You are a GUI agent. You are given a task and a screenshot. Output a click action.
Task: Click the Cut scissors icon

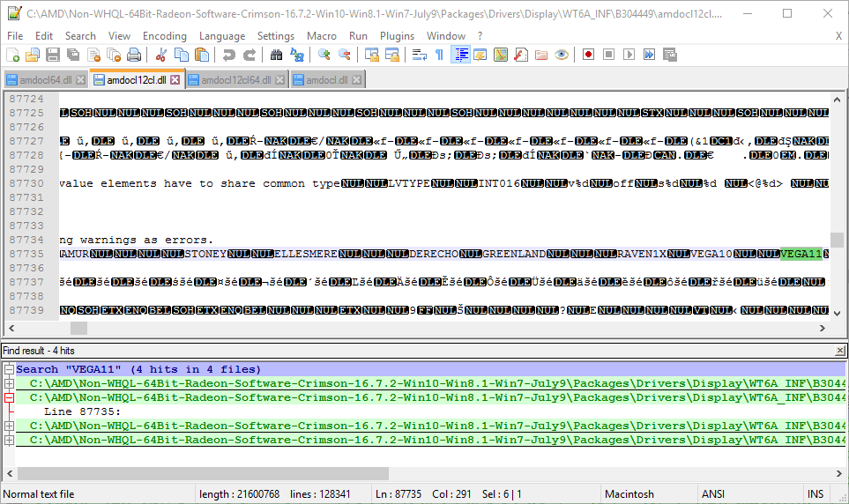(161, 55)
